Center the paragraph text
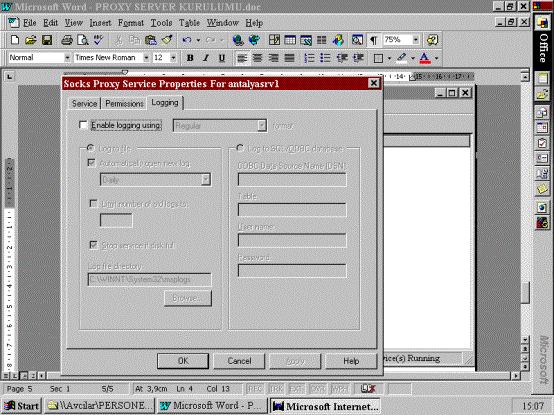Screen dimensions: 554x415 pos(258,58)
